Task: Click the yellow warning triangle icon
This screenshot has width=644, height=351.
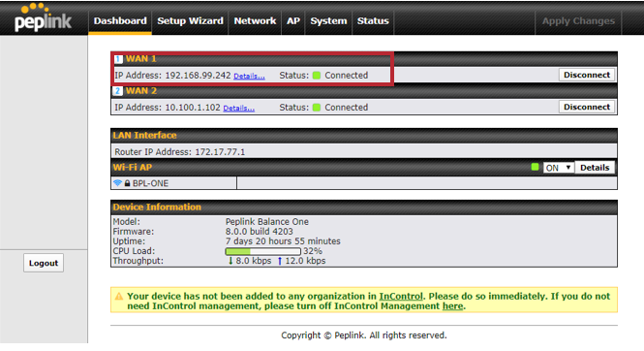Action: pyautogui.click(x=119, y=297)
